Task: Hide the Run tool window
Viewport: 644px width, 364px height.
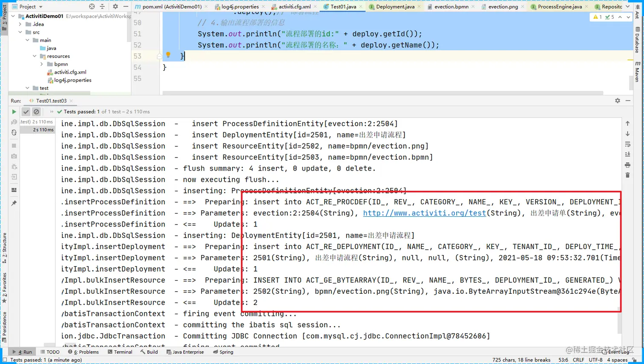Action: [628, 101]
